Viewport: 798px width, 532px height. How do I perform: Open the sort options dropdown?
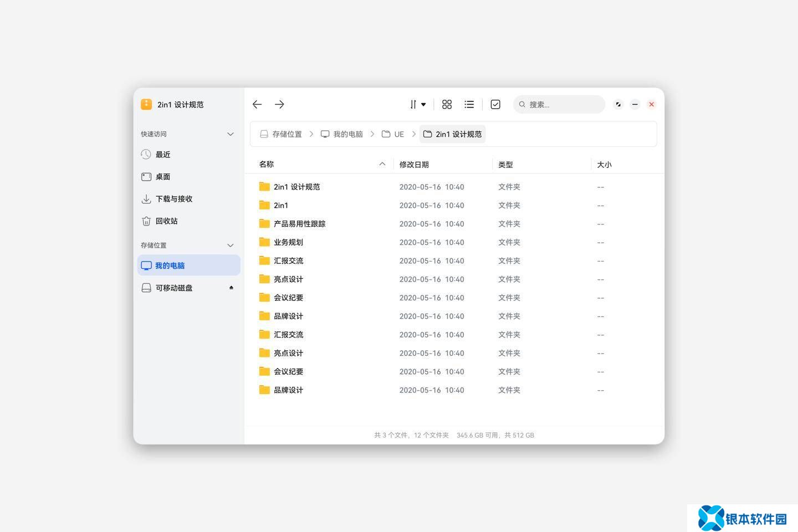coord(418,104)
